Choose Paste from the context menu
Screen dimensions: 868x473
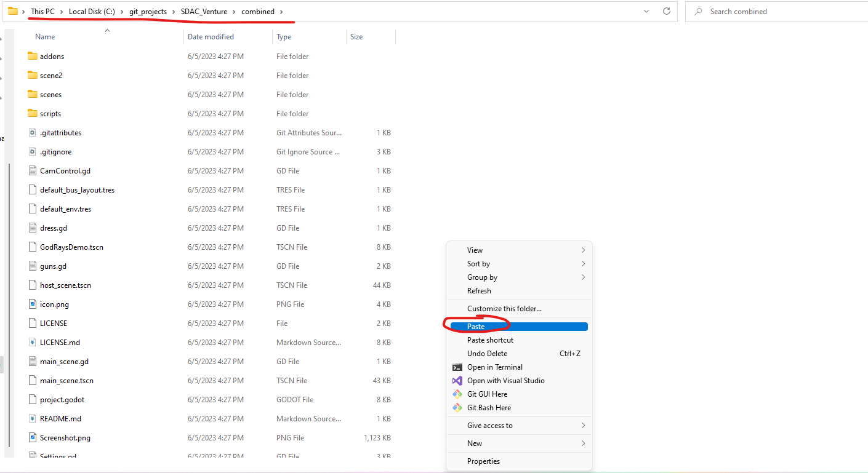point(519,327)
